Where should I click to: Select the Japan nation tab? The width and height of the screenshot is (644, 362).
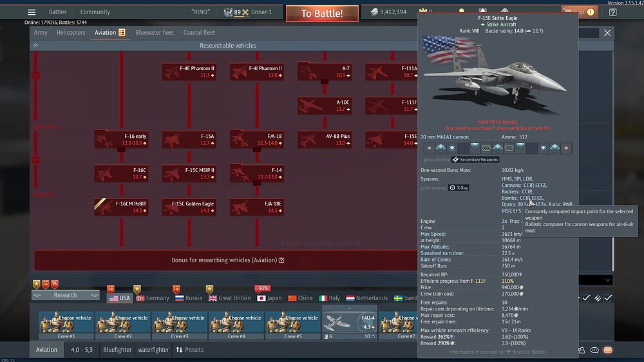pos(269,298)
